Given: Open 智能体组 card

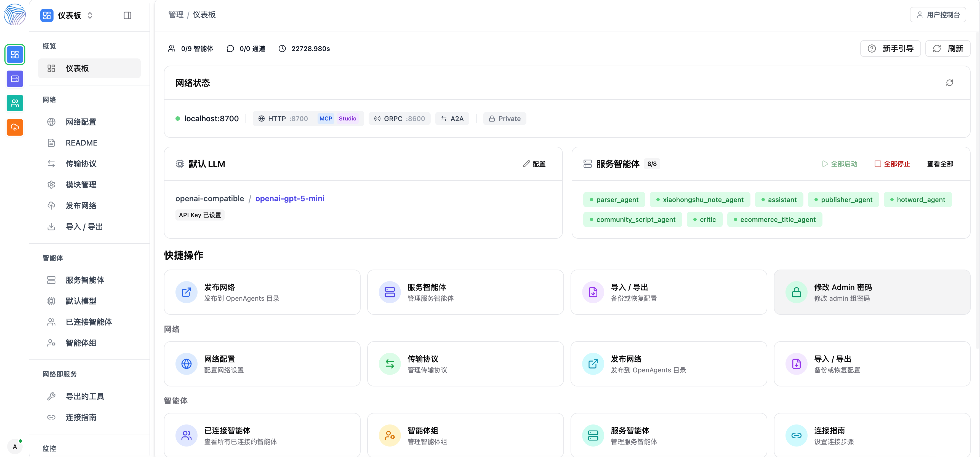Looking at the screenshot, I should pos(465,435).
